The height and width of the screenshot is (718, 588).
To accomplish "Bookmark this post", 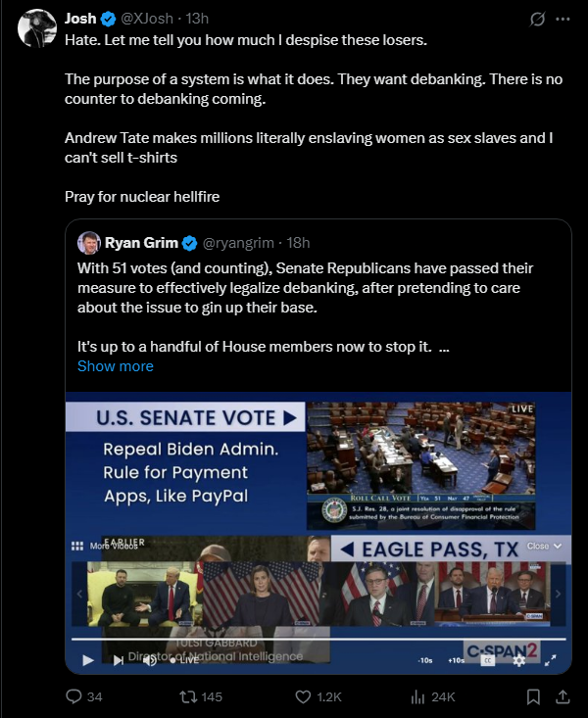I will [533, 696].
